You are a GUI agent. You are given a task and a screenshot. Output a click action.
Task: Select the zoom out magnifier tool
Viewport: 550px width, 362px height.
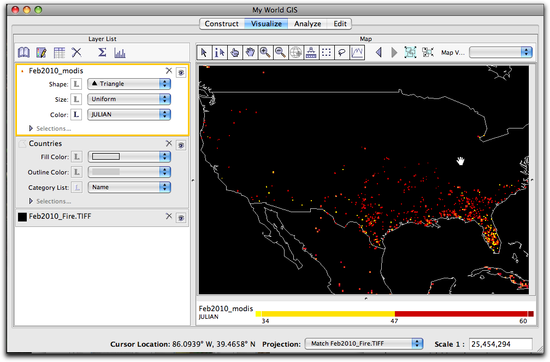(280, 53)
